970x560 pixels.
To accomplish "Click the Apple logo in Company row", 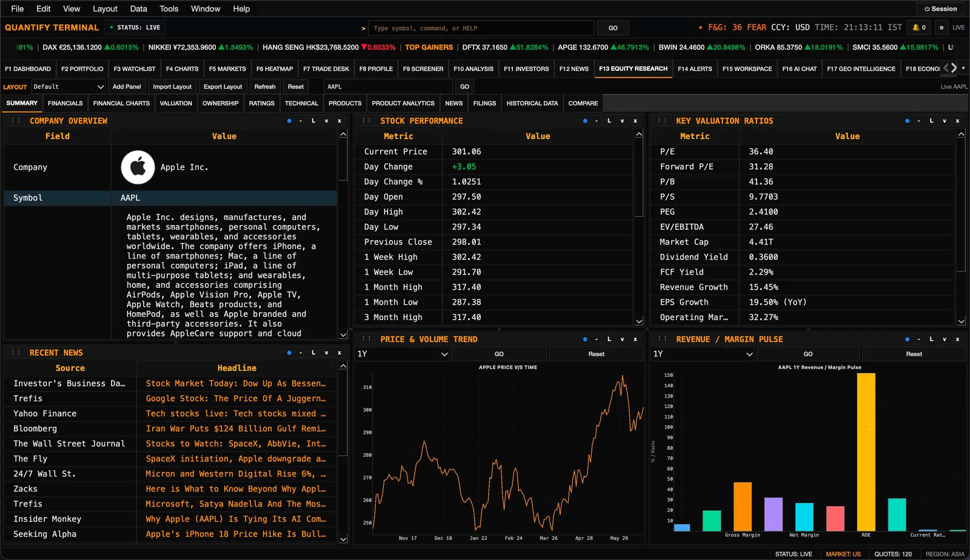I will [x=138, y=167].
